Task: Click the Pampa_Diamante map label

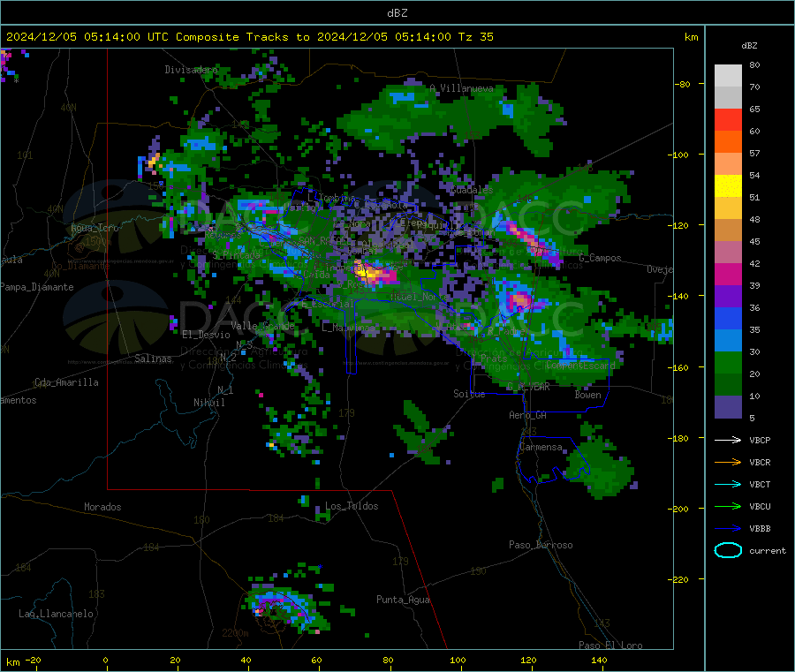Action: click(x=37, y=287)
